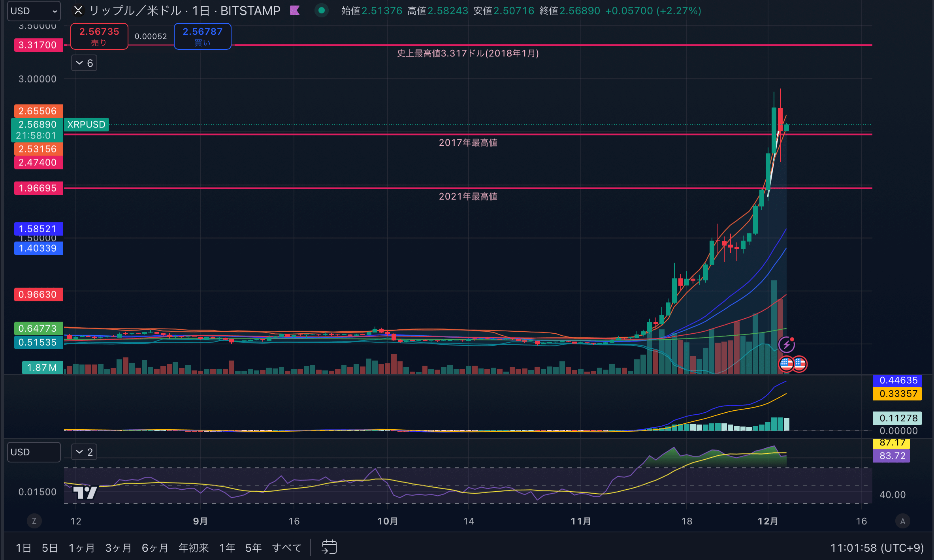Select the 5年 time range
The image size is (934, 560).
(x=253, y=548)
